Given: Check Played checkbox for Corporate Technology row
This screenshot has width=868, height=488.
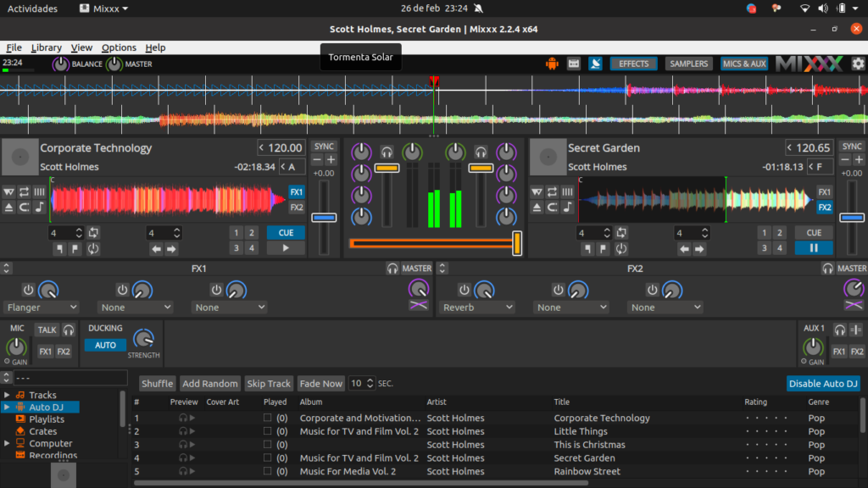Looking at the screenshot, I should point(267,418).
